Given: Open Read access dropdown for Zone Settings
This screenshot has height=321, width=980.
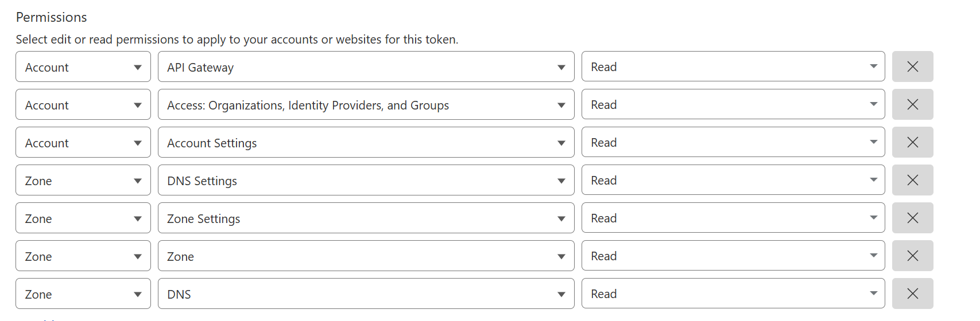Looking at the screenshot, I should [733, 218].
